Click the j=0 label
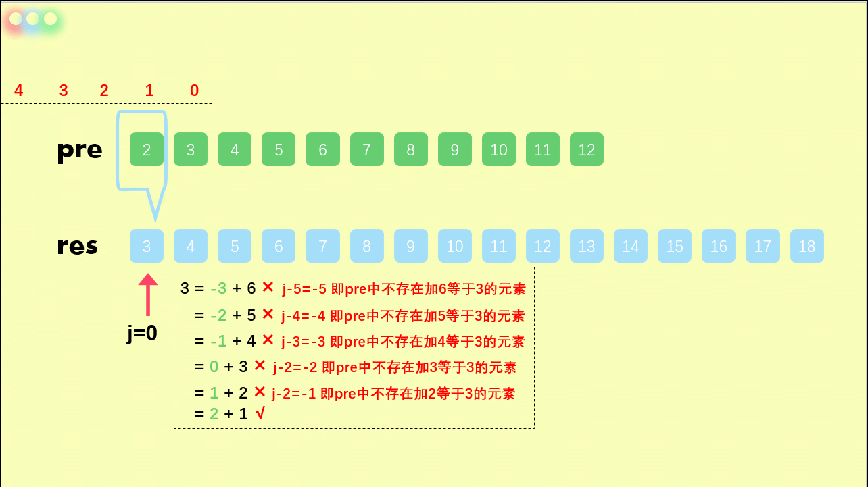Viewport: 868px width, 487px height. coord(143,331)
